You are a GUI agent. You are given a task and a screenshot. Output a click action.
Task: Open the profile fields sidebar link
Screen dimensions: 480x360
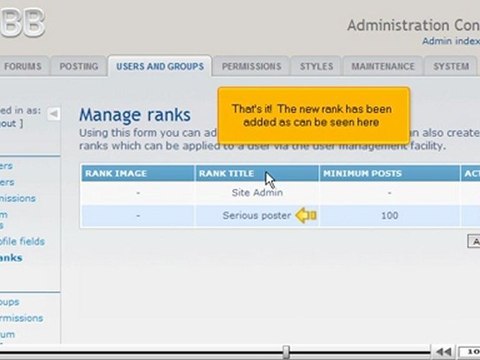pyautogui.click(x=22, y=241)
